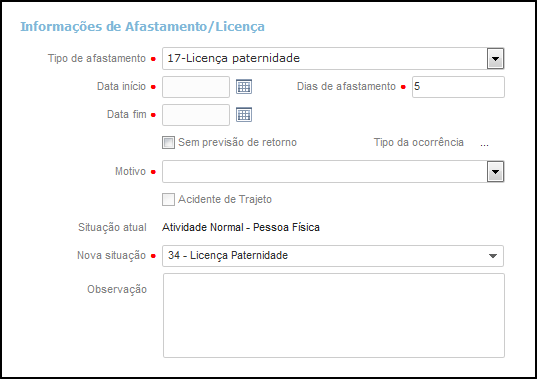Viewport: 537px width, 379px height.
Task: Click the Tipo de afastamento arrow button
Action: [x=495, y=59]
